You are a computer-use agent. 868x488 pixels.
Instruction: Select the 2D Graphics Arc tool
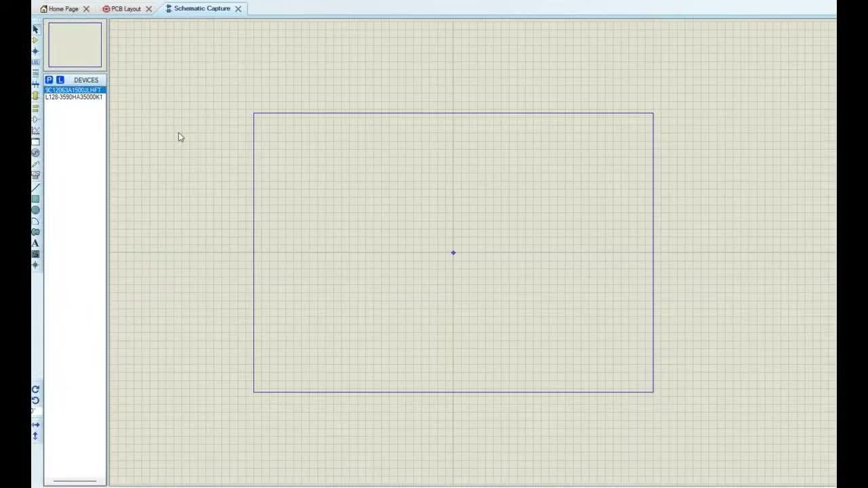click(35, 221)
